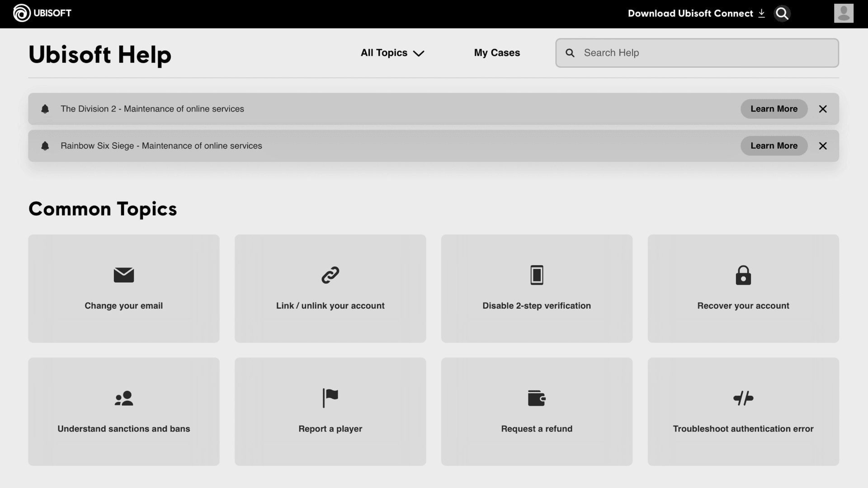Screen dimensions: 868x488
Task: Open the My Cases tab
Action: click(x=497, y=53)
